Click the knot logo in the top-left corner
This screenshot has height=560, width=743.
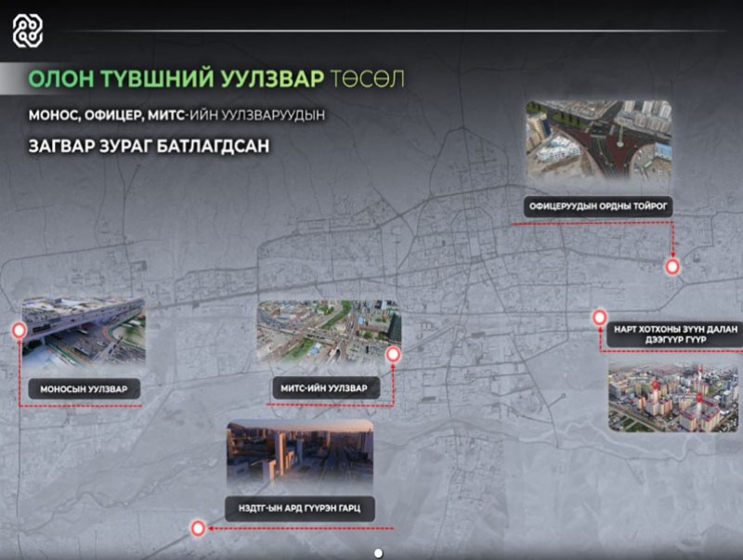pyautogui.click(x=27, y=31)
